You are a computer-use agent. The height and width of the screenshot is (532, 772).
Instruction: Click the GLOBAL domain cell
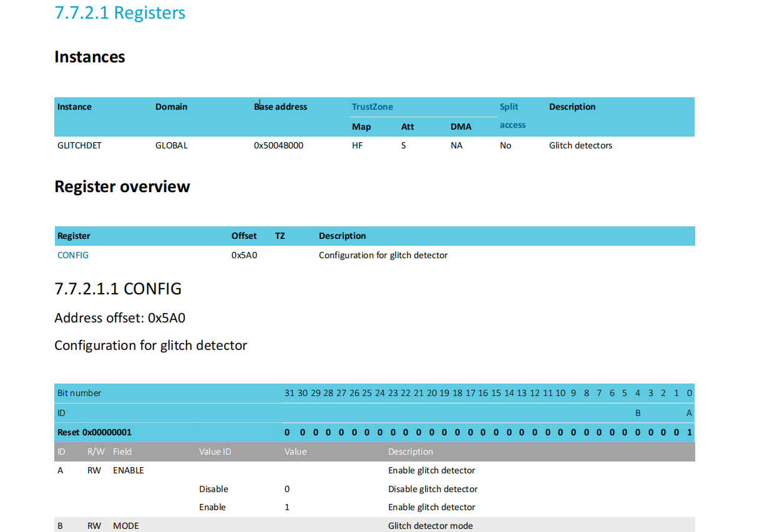(172, 145)
